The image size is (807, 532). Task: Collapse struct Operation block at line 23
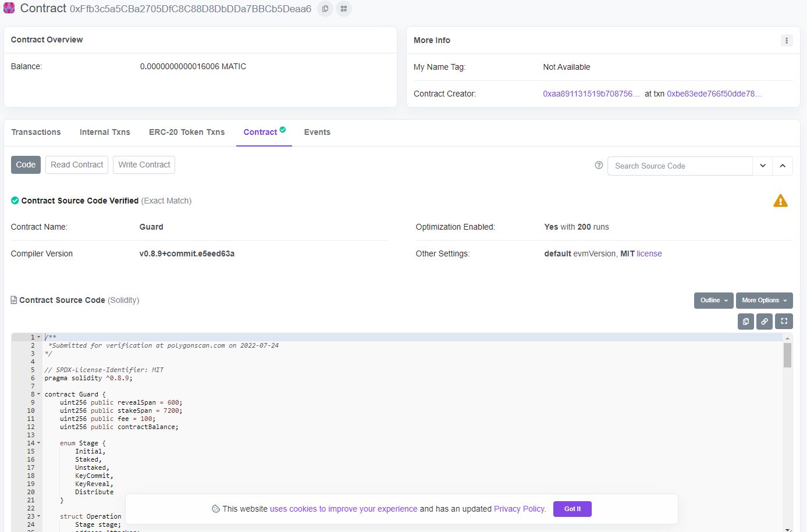coord(39,516)
